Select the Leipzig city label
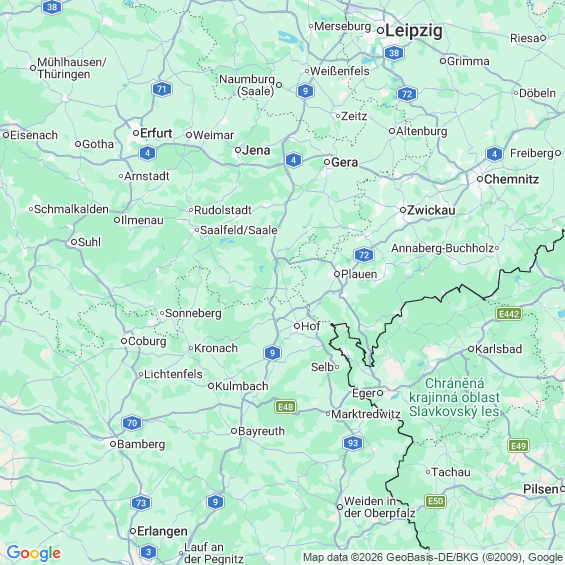 414,31
